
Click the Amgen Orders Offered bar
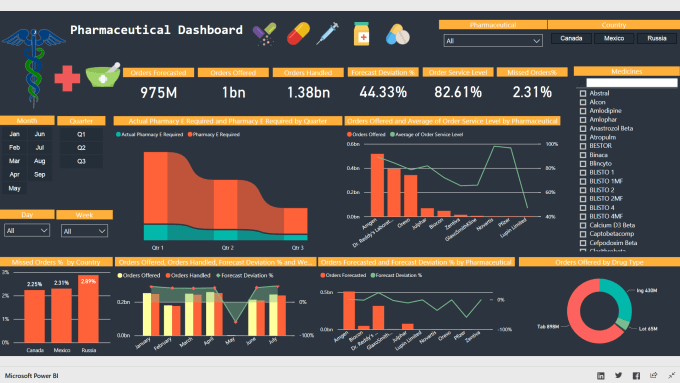tap(377, 185)
